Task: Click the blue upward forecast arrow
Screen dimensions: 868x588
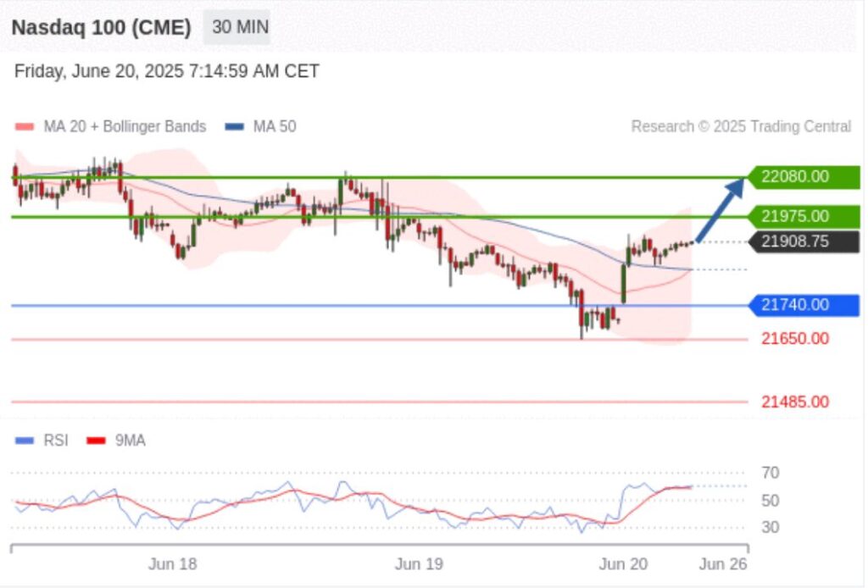Action: pyautogui.click(x=720, y=209)
